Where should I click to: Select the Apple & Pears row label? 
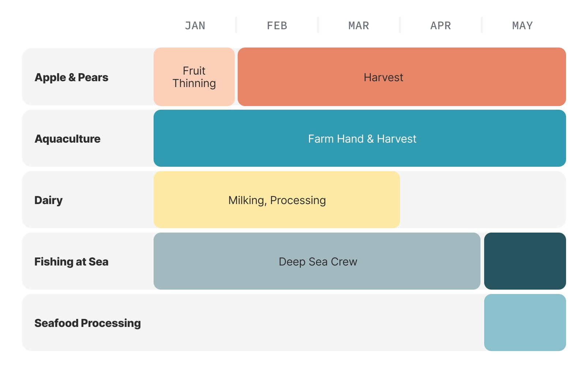click(x=71, y=78)
